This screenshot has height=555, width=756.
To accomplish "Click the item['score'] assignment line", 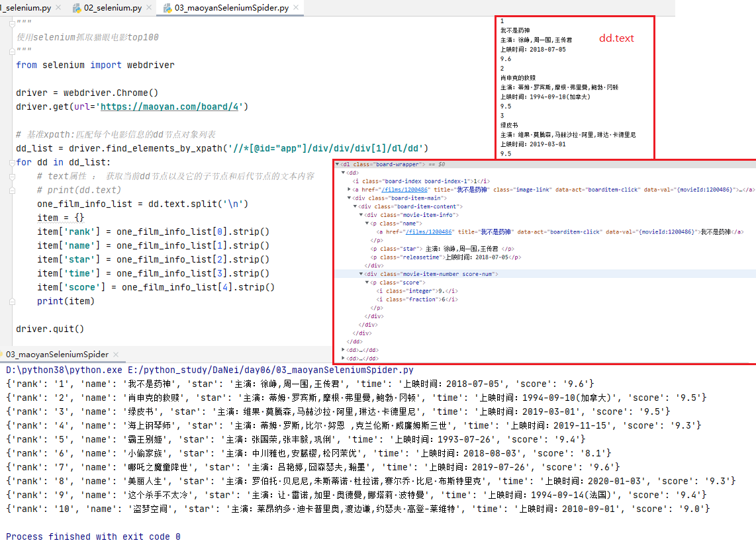I will (156, 287).
